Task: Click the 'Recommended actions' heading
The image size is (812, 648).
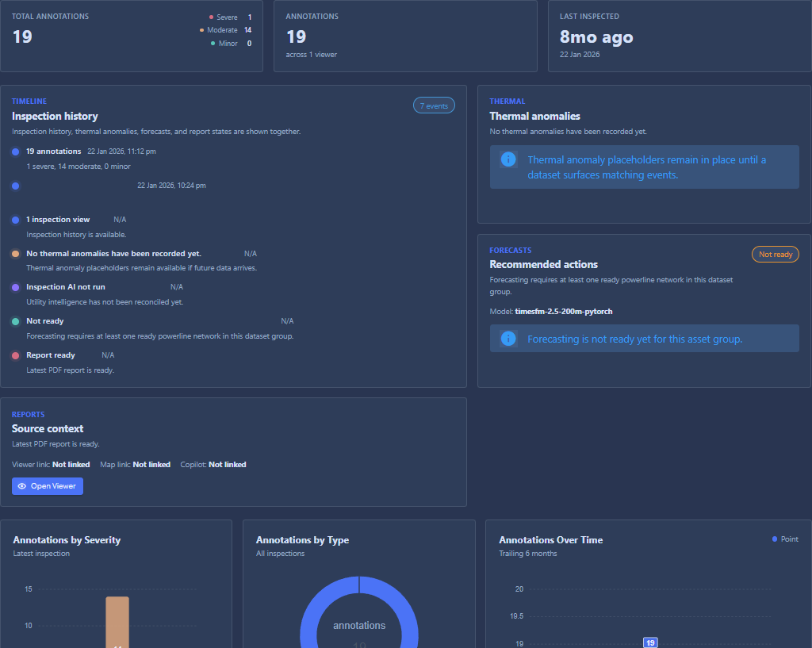Action: [544, 264]
